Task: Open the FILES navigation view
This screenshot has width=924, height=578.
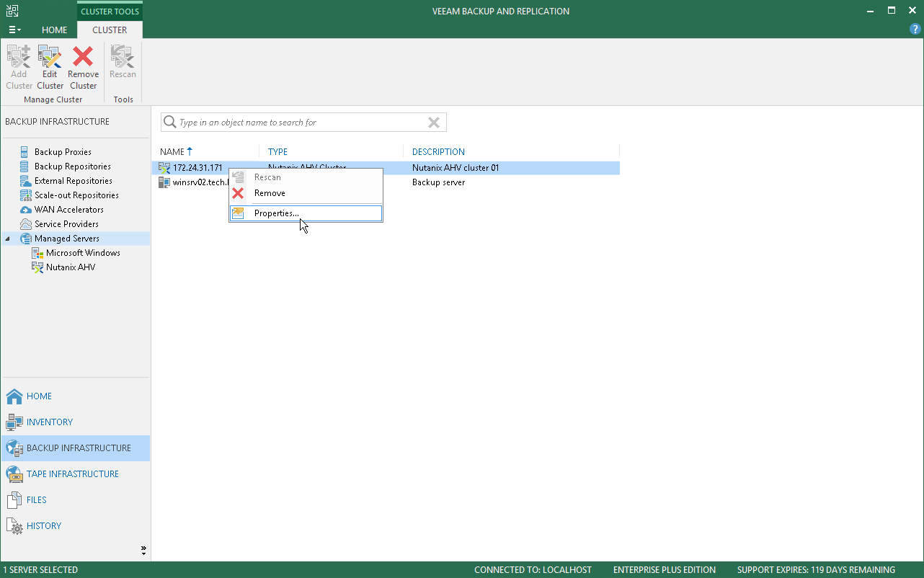Action: click(x=76, y=500)
